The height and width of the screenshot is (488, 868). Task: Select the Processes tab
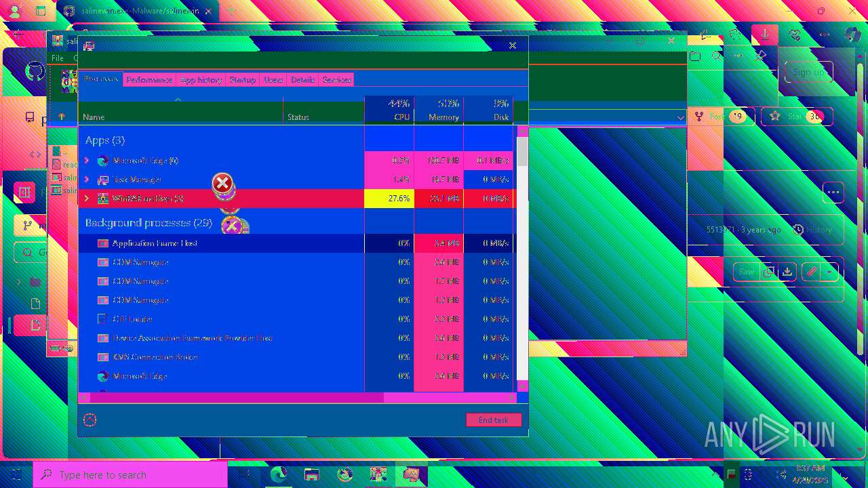point(101,79)
